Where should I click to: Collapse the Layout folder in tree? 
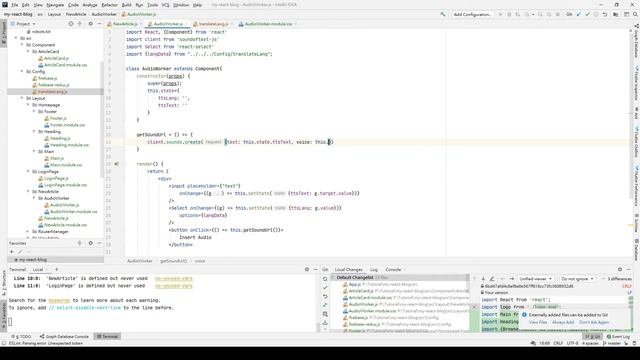(x=22, y=98)
